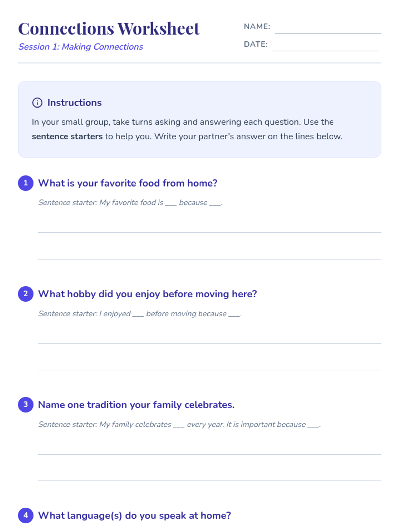399x532 pixels.
Task: Click the Instructions heading text
Action: 74,103
